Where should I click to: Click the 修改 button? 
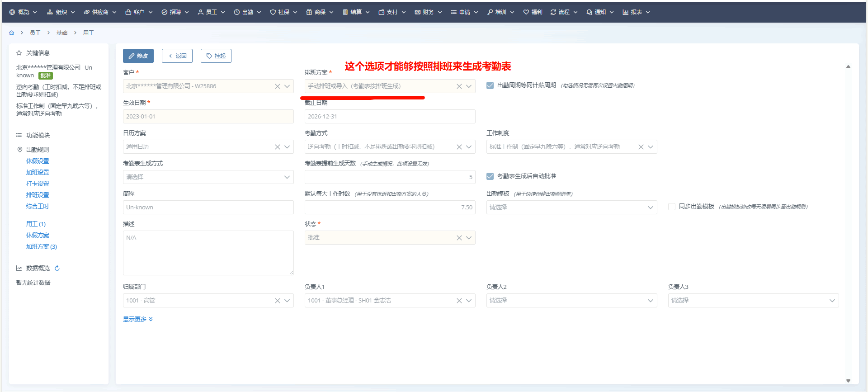click(x=138, y=56)
